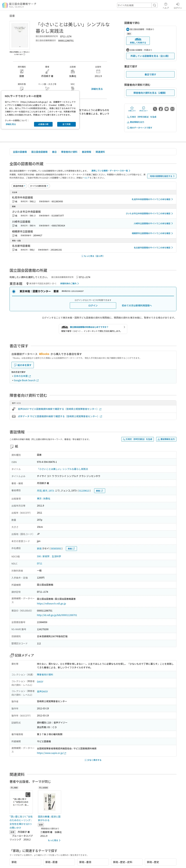The width and height of the screenshot is (186, 868).
Task: Open the すべての資料形態 filter dropdown
Action: [x=39, y=186]
